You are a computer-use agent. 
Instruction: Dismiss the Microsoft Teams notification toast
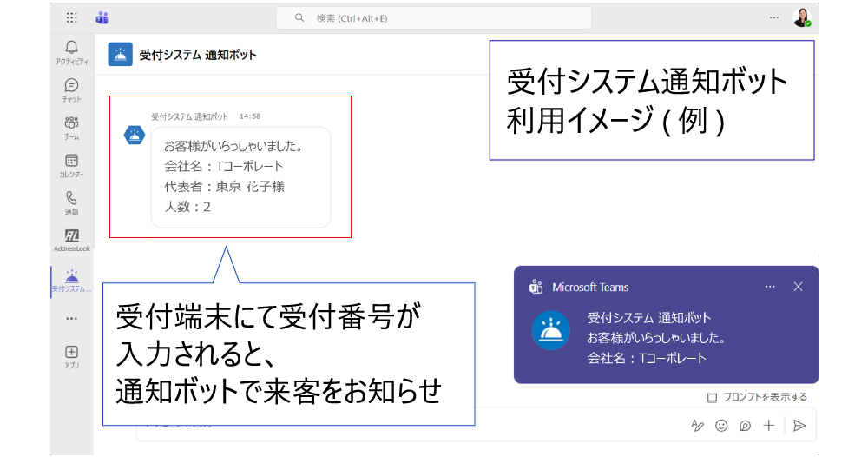799,287
